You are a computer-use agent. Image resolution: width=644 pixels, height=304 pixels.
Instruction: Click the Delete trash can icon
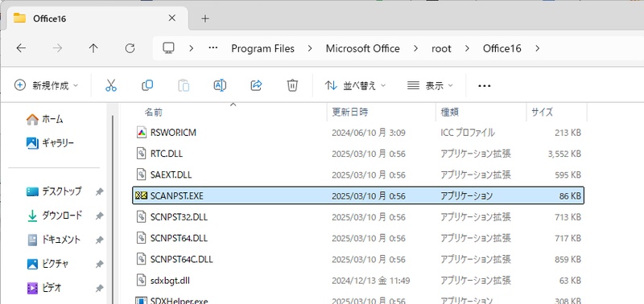(x=292, y=85)
